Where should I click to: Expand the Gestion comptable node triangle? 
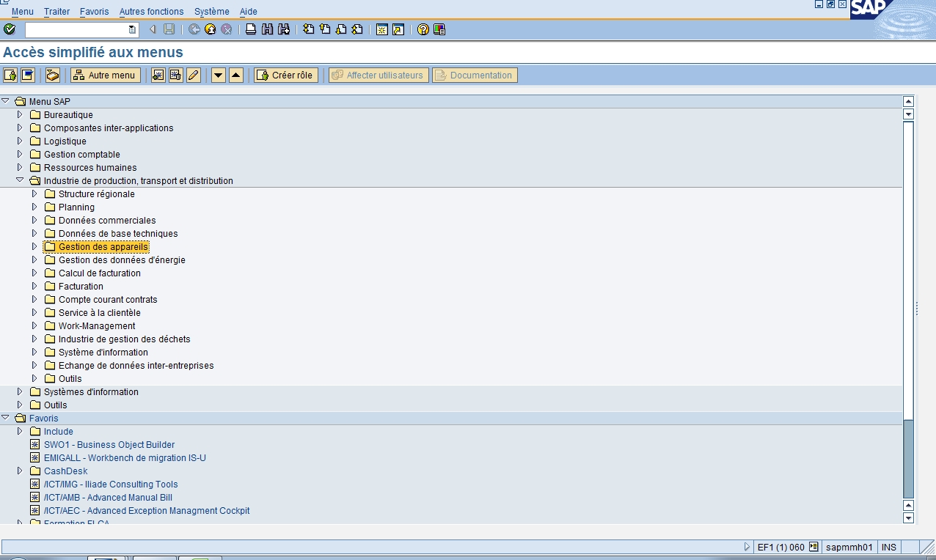[20, 154]
